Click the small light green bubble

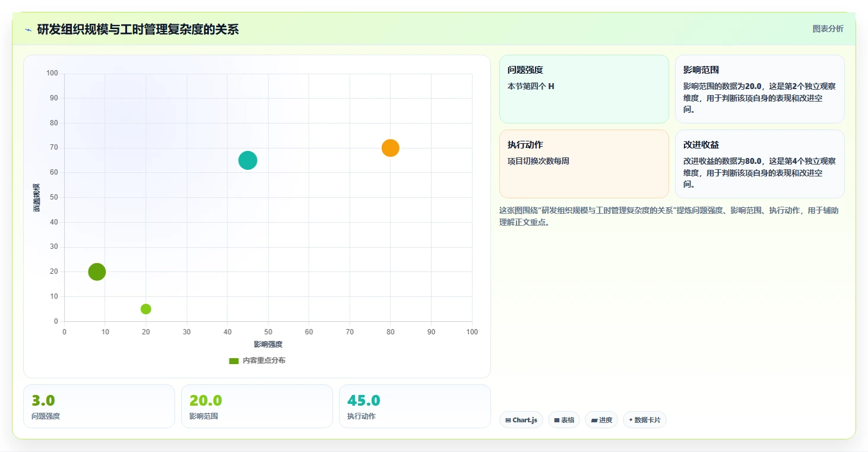click(x=145, y=309)
